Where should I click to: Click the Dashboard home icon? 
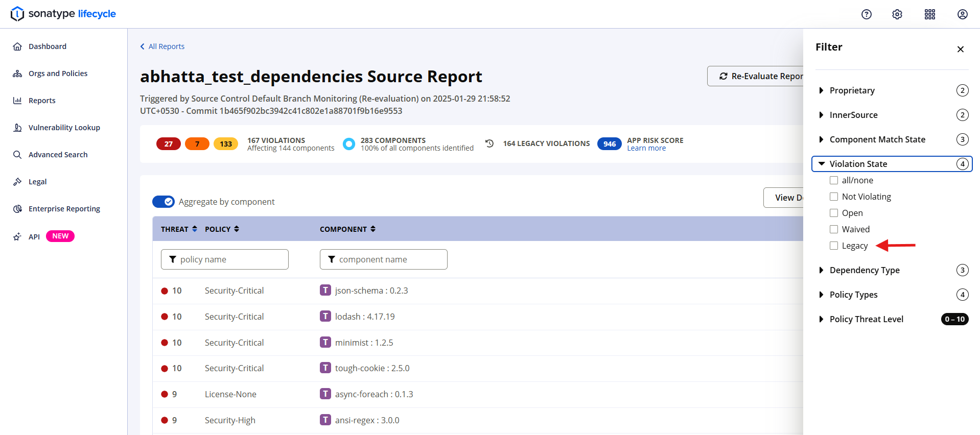pos(17,46)
